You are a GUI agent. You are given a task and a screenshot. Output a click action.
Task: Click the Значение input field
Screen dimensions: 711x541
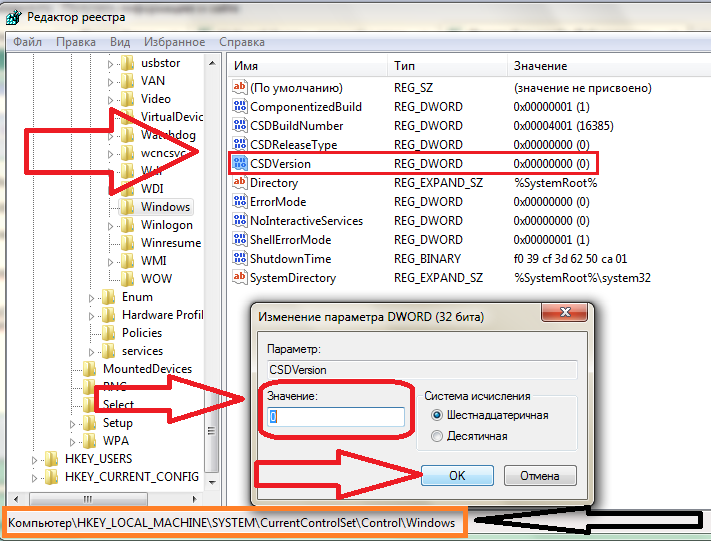(335, 417)
